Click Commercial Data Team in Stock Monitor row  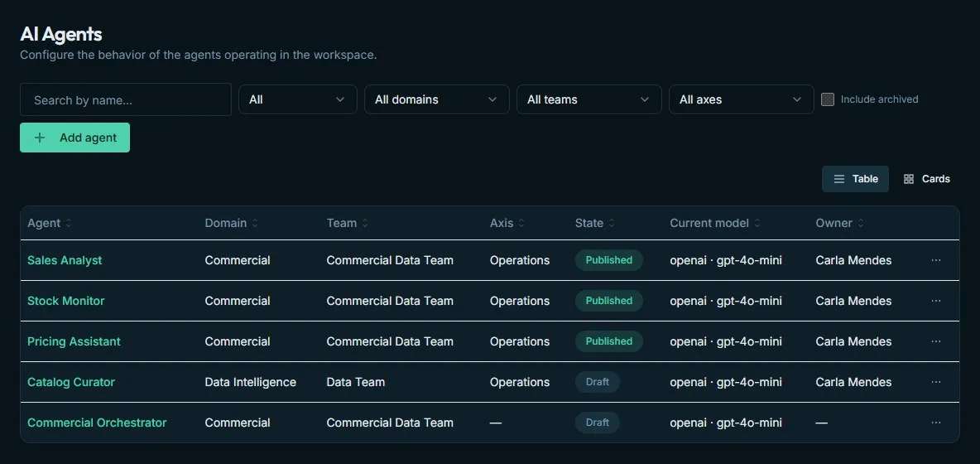pos(389,301)
